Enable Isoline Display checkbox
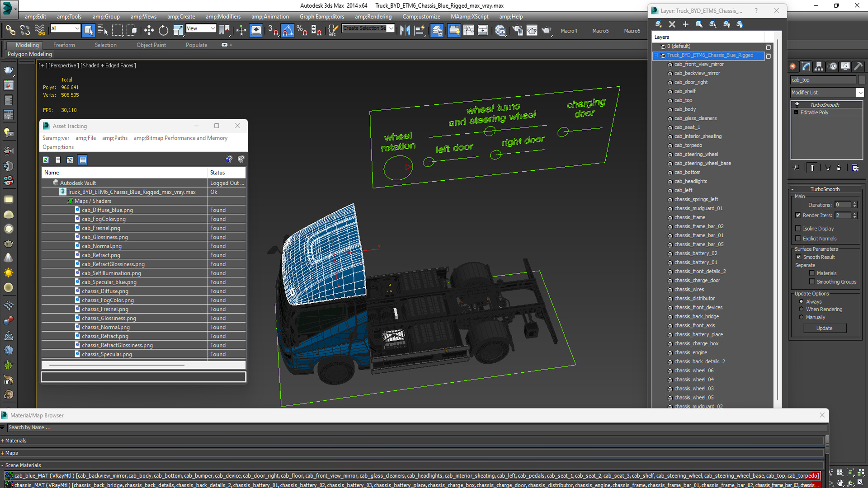 coord(798,228)
